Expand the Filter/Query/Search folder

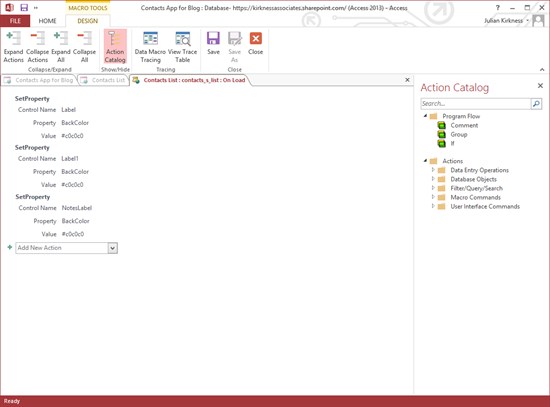pos(433,188)
